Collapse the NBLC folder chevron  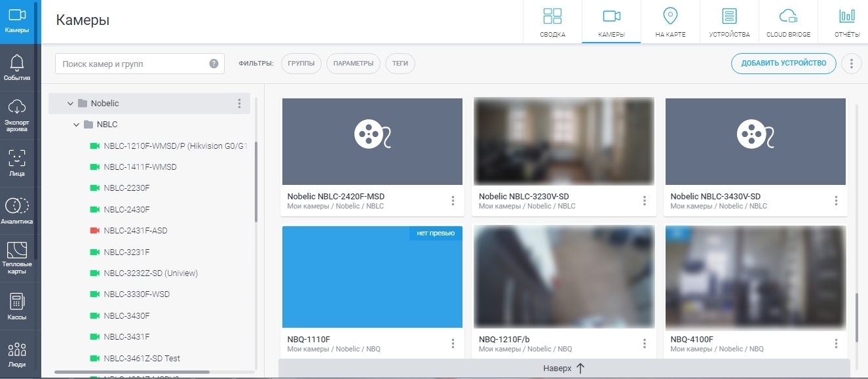pyautogui.click(x=77, y=125)
